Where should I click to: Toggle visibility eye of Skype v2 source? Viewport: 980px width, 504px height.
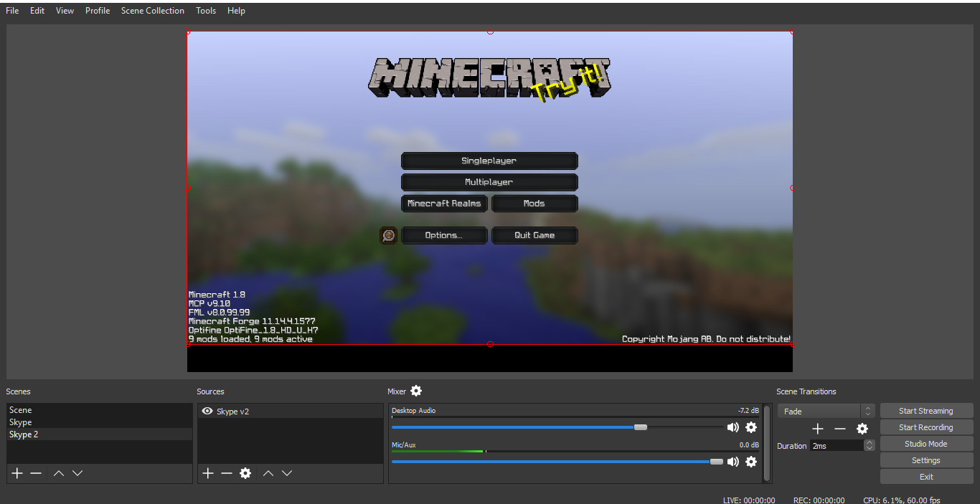point(207,412)
